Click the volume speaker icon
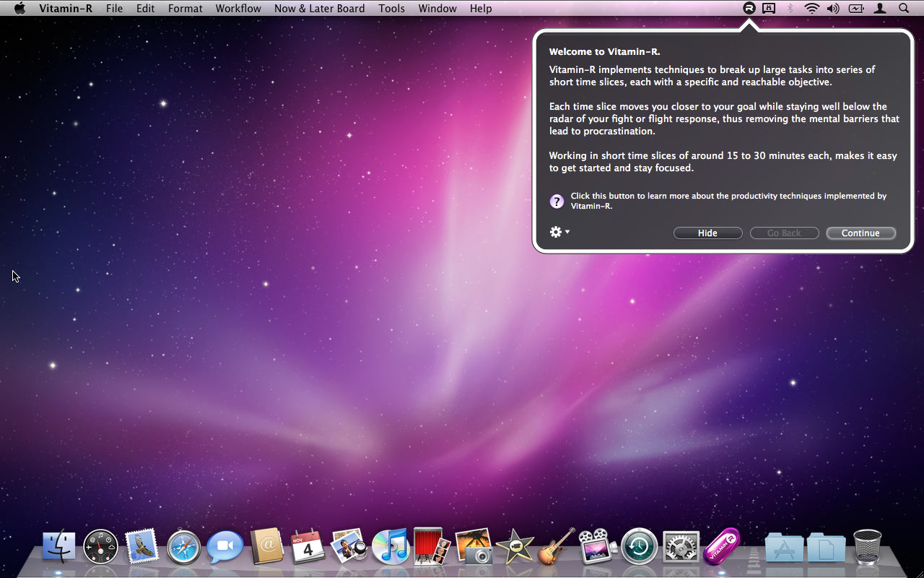Screen dimensions: 924x578 [x=833, y=9]
